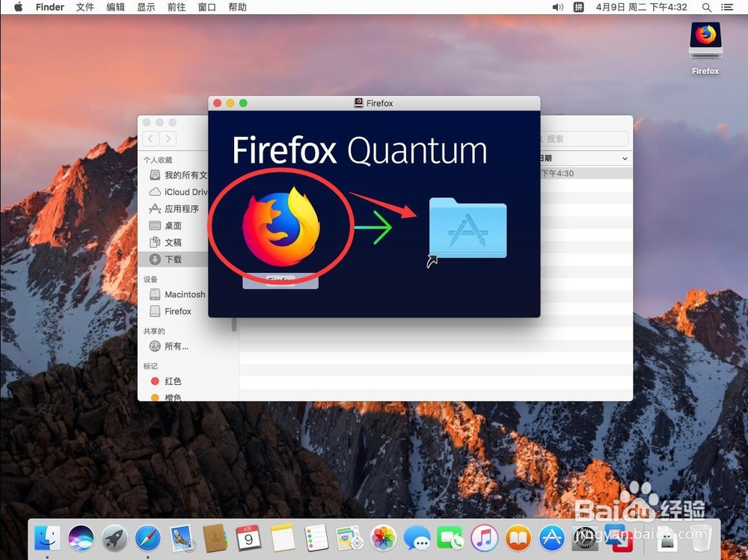Screen dimensions: 748x560
Task: Toggle sort order chevron on date column
Action: click(625, 159)
